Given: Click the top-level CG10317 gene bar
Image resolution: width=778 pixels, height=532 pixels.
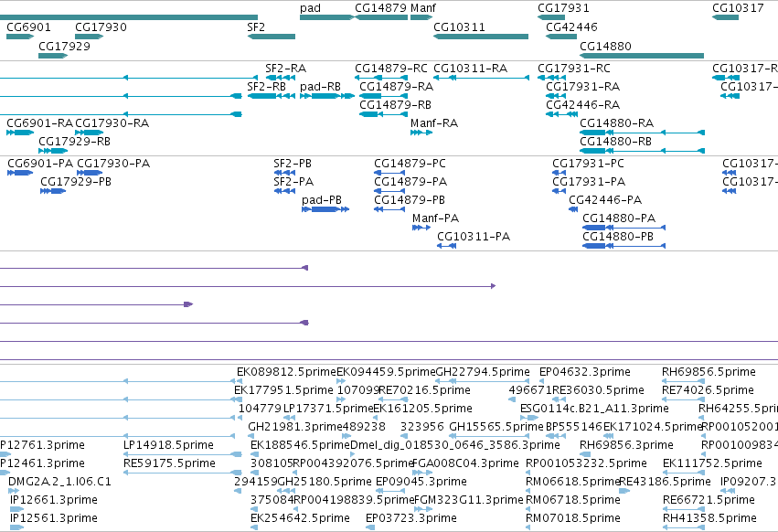Looking at the screenshot, I should [725, 17].
